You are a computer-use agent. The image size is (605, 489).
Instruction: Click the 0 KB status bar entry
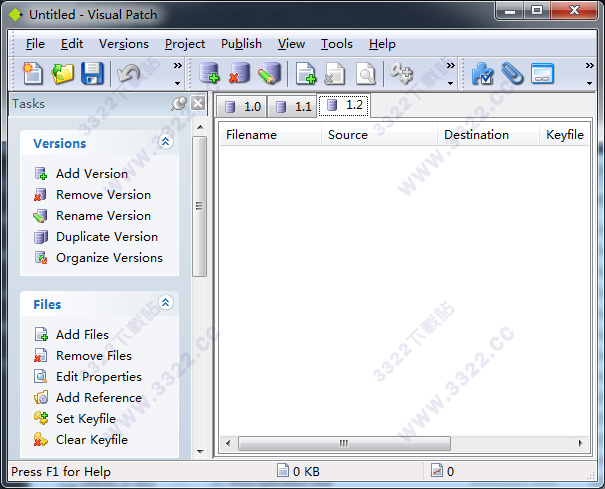299,471
